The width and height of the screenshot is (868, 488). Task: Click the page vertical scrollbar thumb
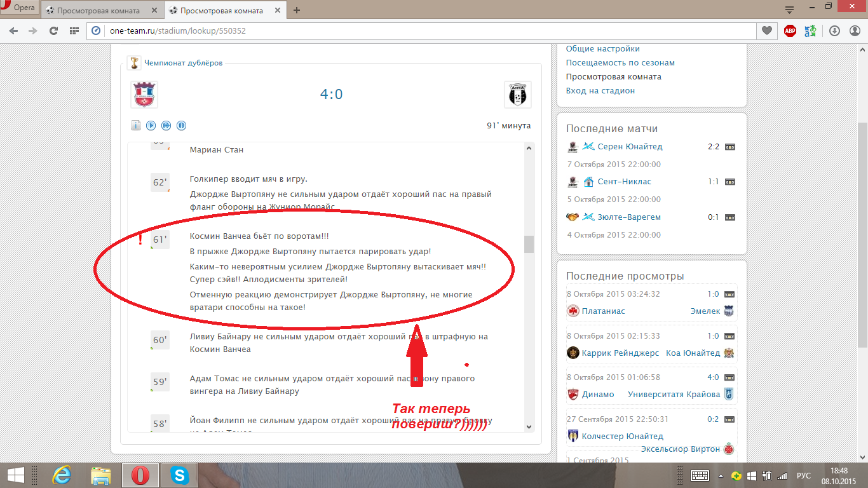(862, 235)
